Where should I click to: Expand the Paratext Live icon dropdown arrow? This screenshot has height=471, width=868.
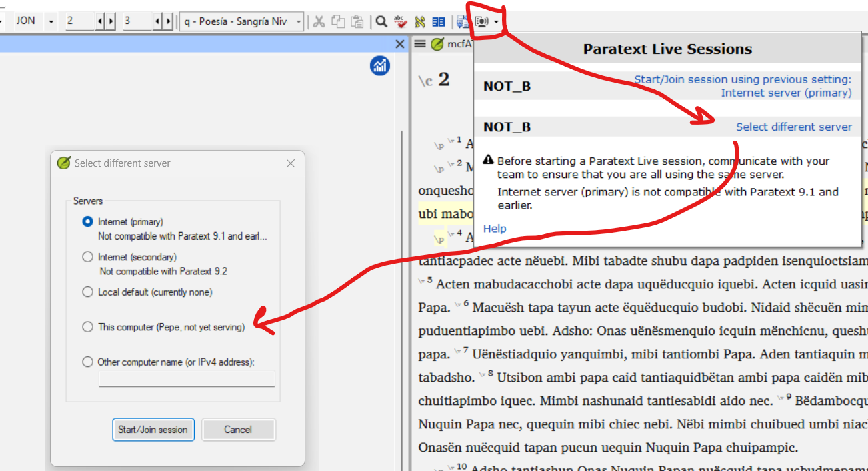tap(497, 22)
